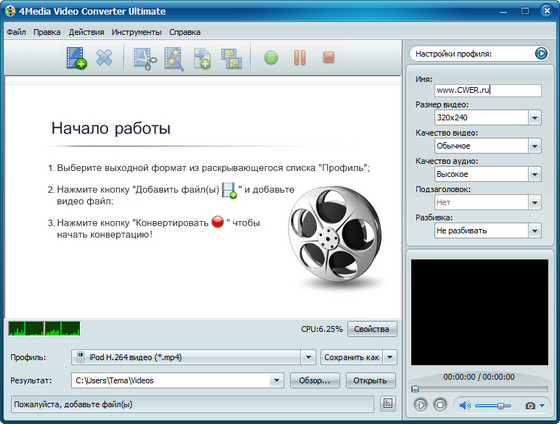Click the preview play button
Screen dimensions: 560x424
(420, 405)
